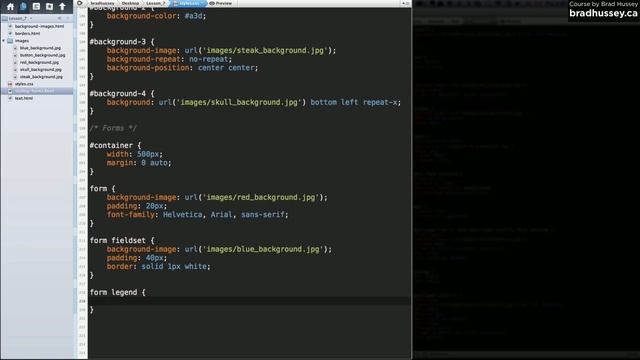Place cursor in the empty form legend line
Image resolution: width=640 pixels, height=360 pixels.
tap(249, 301)
